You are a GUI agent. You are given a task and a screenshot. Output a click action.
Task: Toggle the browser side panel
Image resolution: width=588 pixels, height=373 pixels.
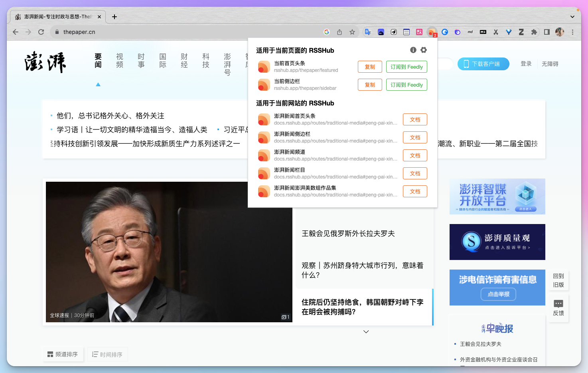click(547, 32)
